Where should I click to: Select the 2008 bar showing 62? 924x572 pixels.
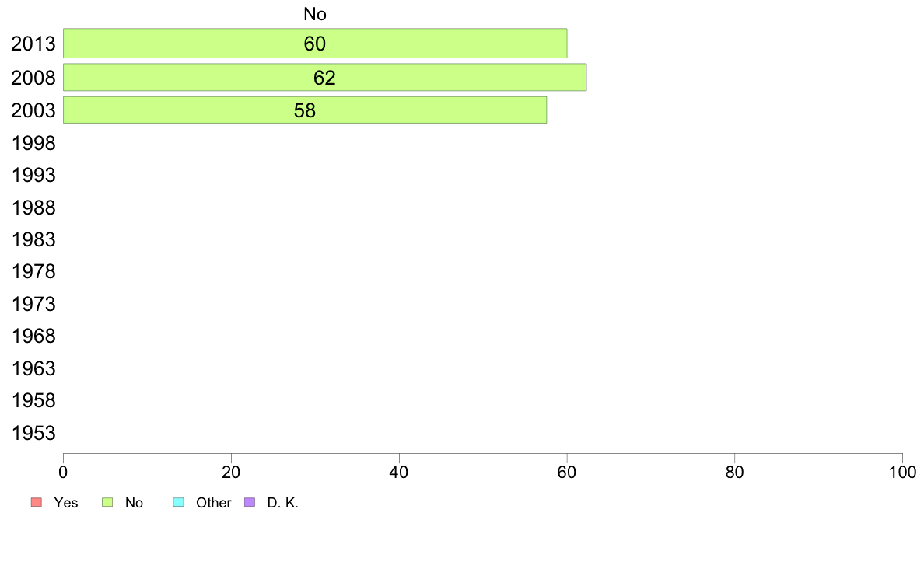pos(324,77)
